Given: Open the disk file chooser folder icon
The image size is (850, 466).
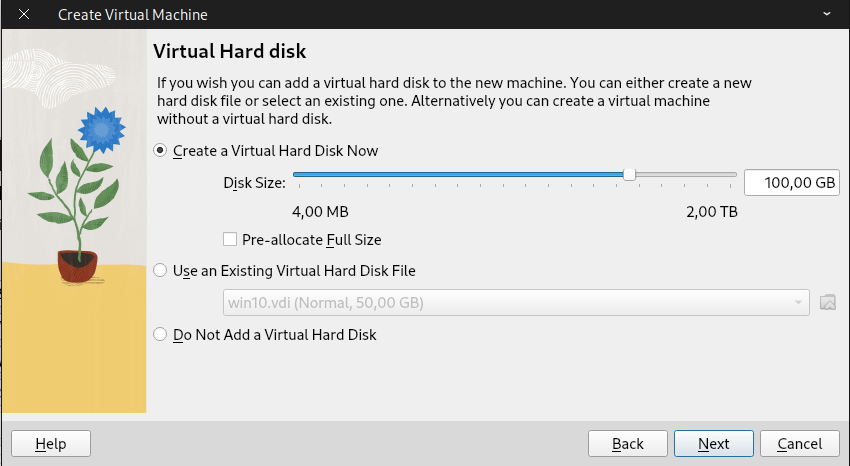Looking at the screenshot, I should pos(827,302).
